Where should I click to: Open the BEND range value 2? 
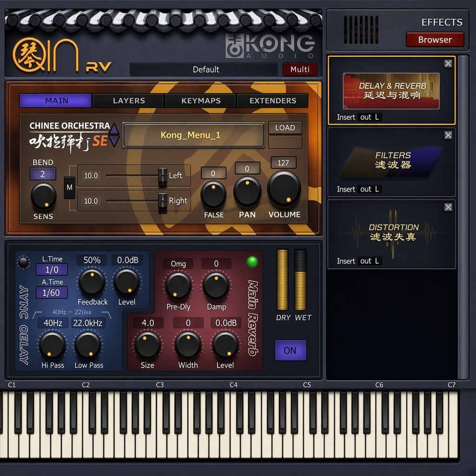point(43,174)
